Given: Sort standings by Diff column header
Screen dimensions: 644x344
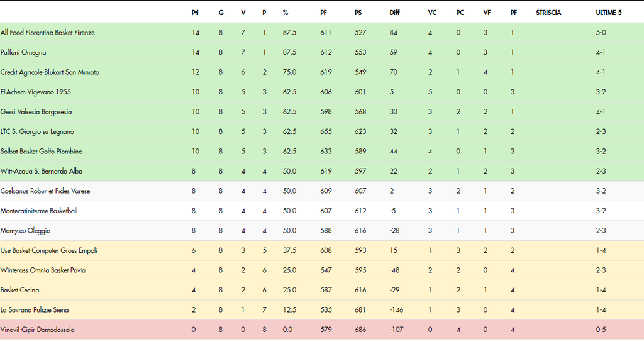Looking at the screenshot, I should coord(394,13).
